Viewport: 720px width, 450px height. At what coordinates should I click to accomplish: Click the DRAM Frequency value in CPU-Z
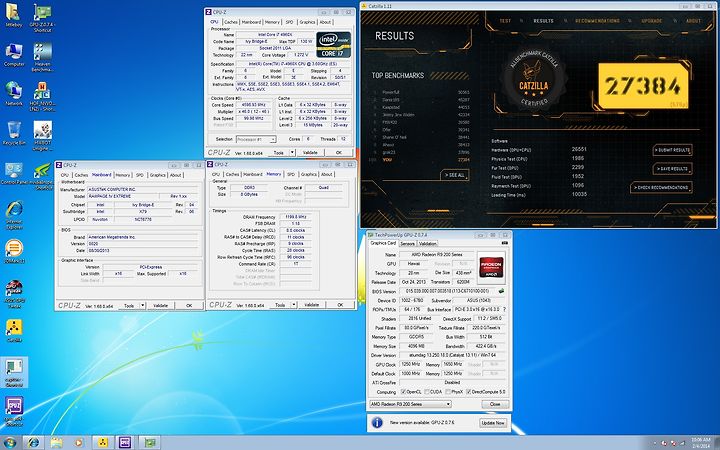point(295,217)
